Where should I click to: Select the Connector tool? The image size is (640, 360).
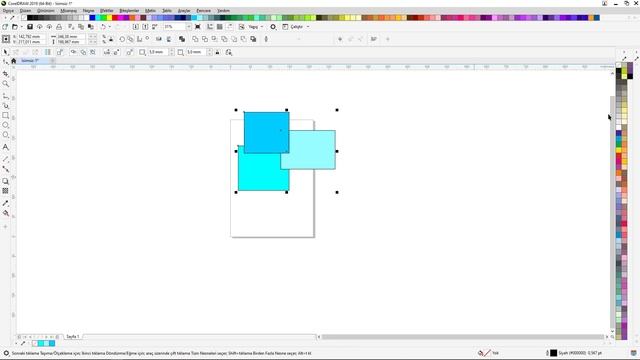pyautogui.click(x=5, y=169)
